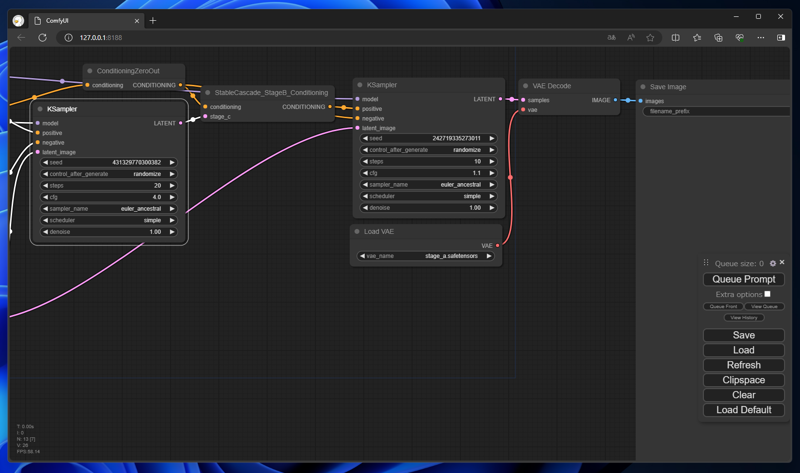Clear the workflow
This screenshot has width=800, height=473.
point(743,395)
